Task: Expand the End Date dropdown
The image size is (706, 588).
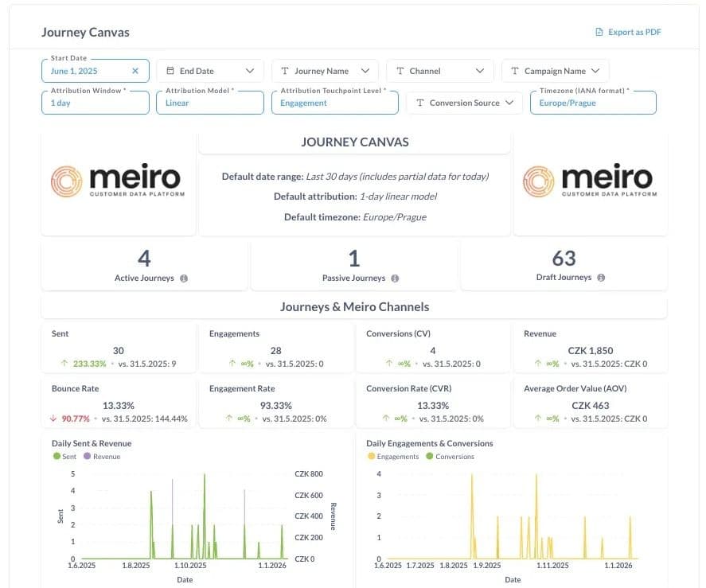Action: (250, 71)
